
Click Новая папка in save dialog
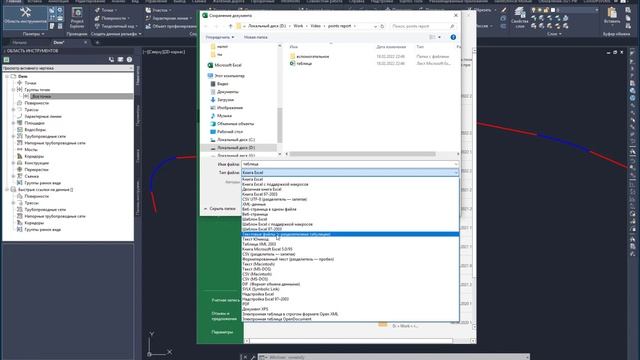[x=256, y=37]
